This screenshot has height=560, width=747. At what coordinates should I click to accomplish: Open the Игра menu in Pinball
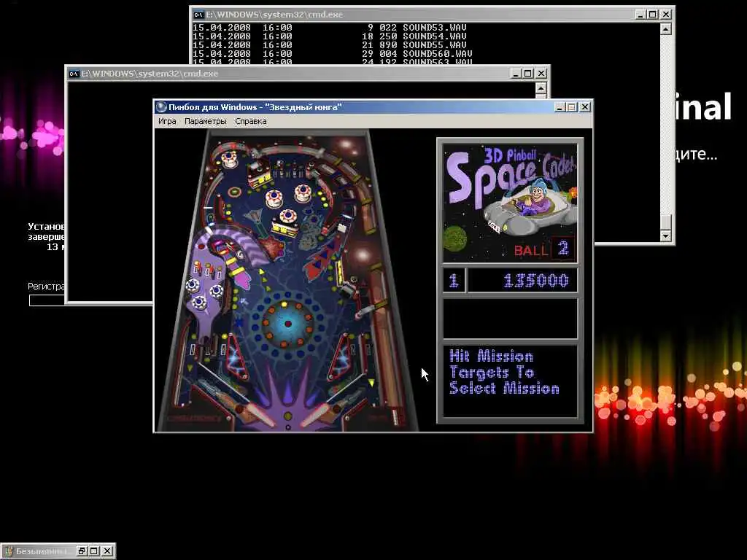click(167, 122)
